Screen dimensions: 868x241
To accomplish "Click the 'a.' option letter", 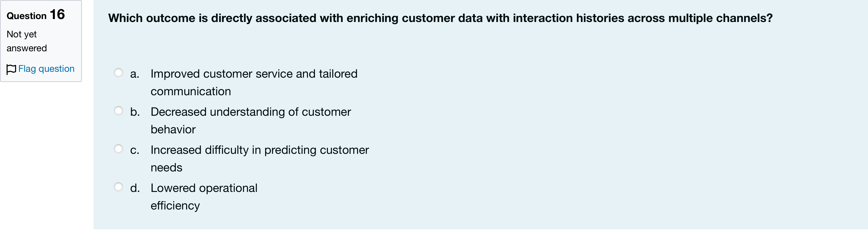I will tap(135, 74).
